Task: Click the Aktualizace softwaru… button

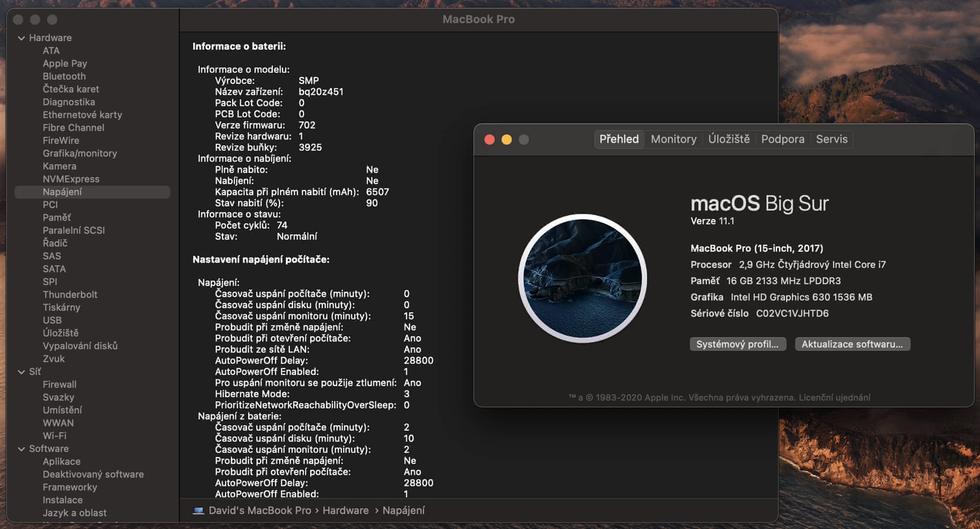Action: [x=852, y=345]
